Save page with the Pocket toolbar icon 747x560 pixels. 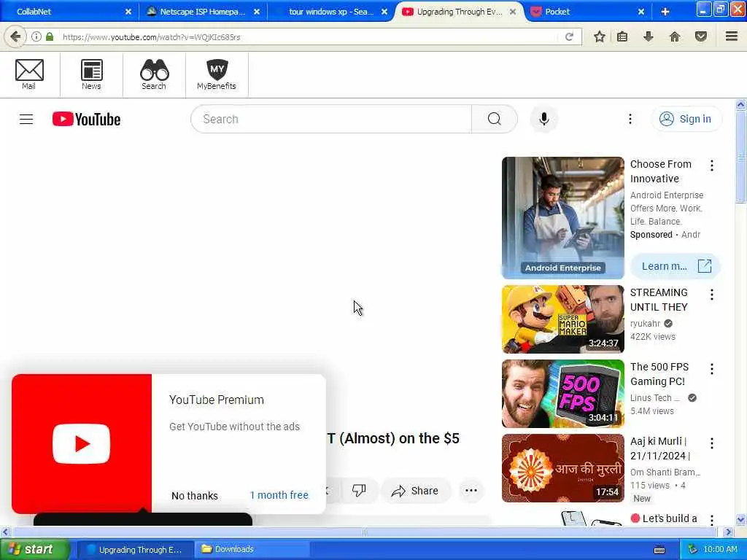pos(701,36)
